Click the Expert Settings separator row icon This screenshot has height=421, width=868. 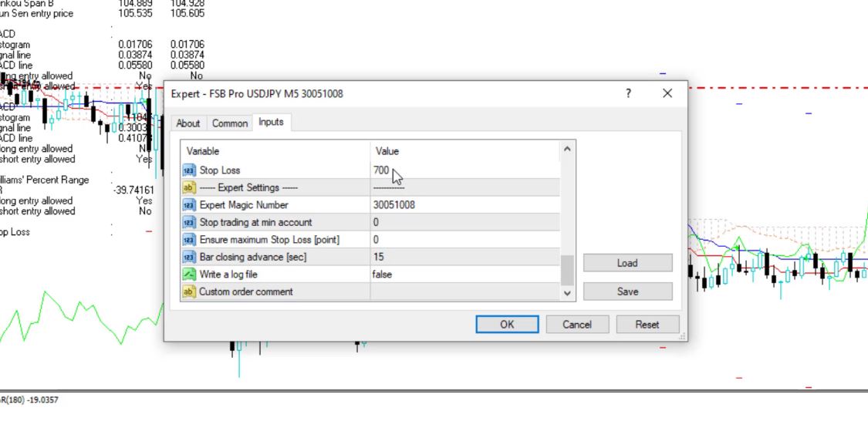(x=189, y=187)
